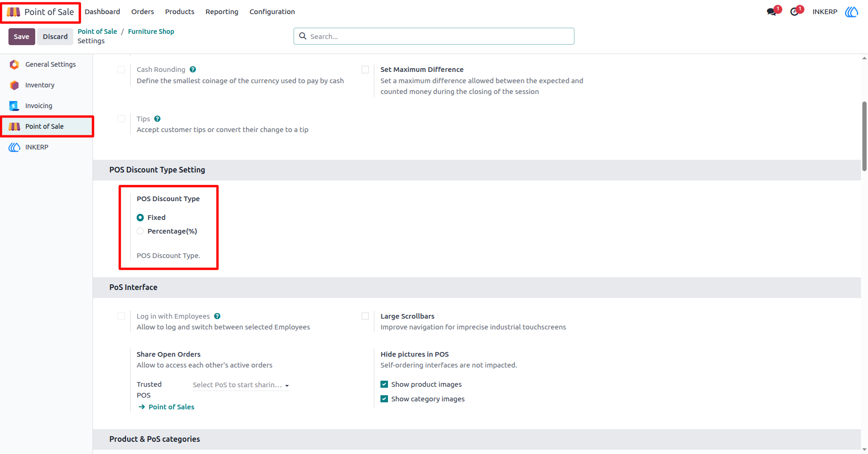The width and height of the screenshot is (868, 454).
Task: Open the Point of Sale app icon in navbar
Action: 13,12
